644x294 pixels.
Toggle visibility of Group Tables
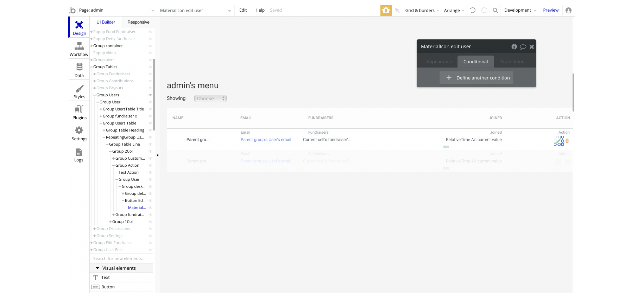(x=150, y=67)
